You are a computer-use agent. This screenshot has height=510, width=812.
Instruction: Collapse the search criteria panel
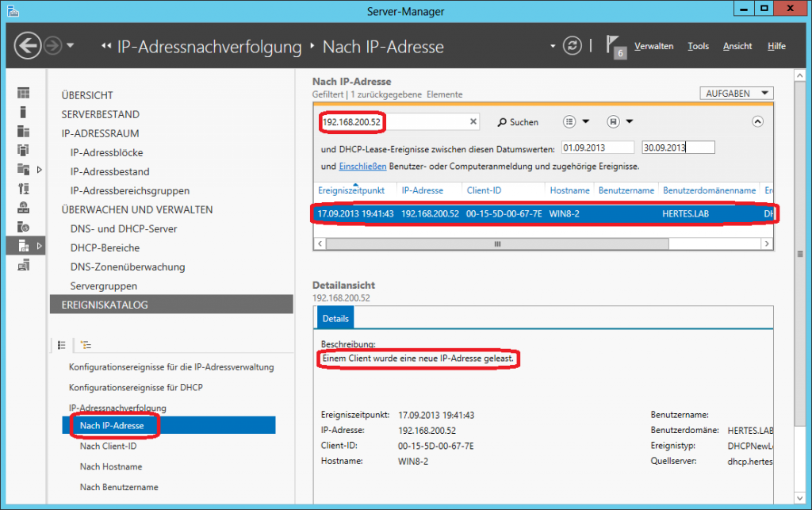click(x=757, y=122)
